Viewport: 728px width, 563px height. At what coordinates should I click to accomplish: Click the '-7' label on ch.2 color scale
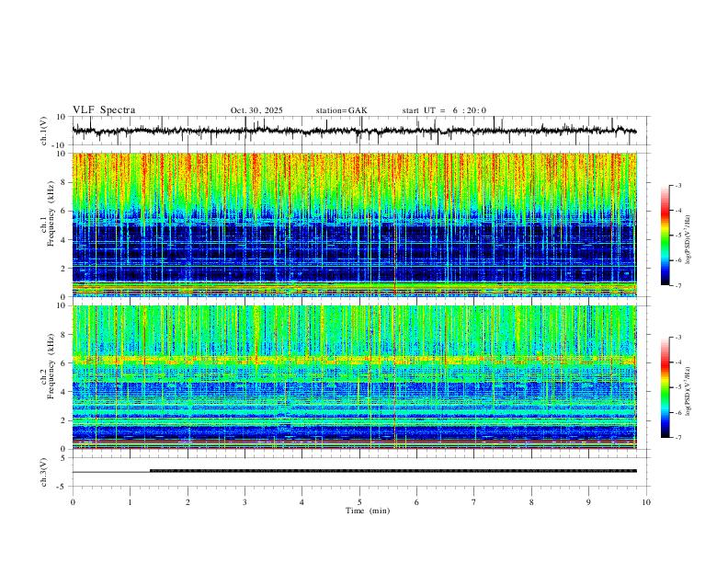tap(677, 437)
